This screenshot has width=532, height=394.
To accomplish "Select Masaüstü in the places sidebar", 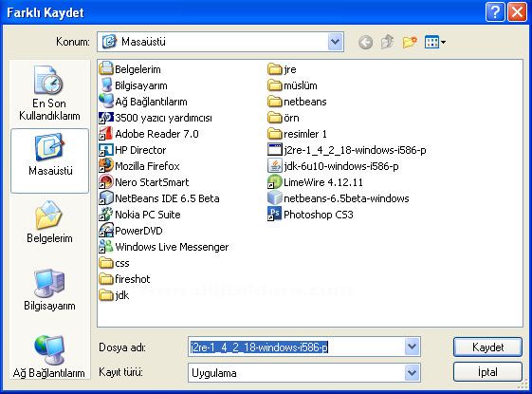I will tap(50, 160).
